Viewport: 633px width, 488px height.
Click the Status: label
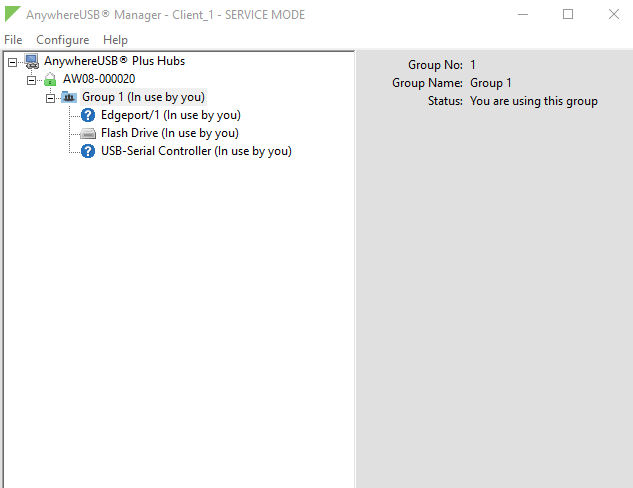(445, 101)
